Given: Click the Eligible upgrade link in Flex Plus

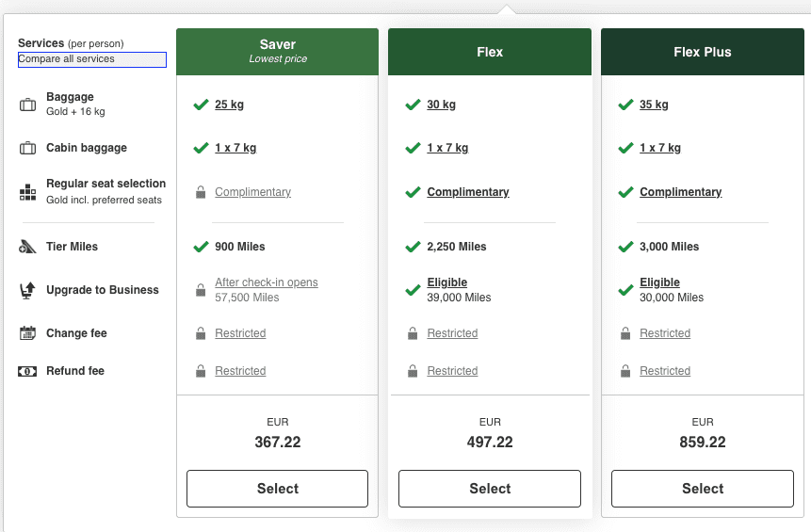Looking at the screenshot, I should click(659, 282).
